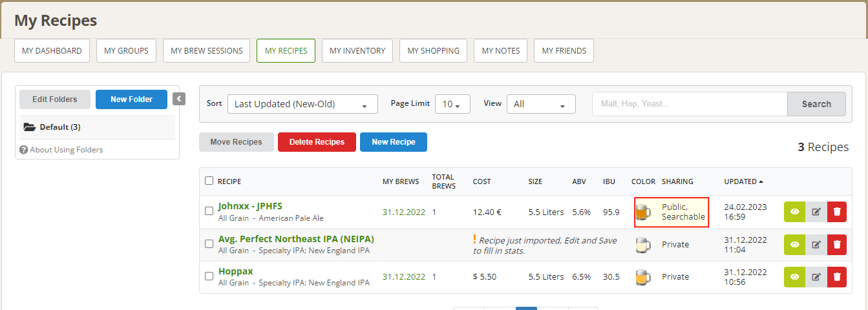Viewport: 868px width, 310px height.
Task: Click the edit icon for Johnxx - JPHFS
Action: click(816, 211)
